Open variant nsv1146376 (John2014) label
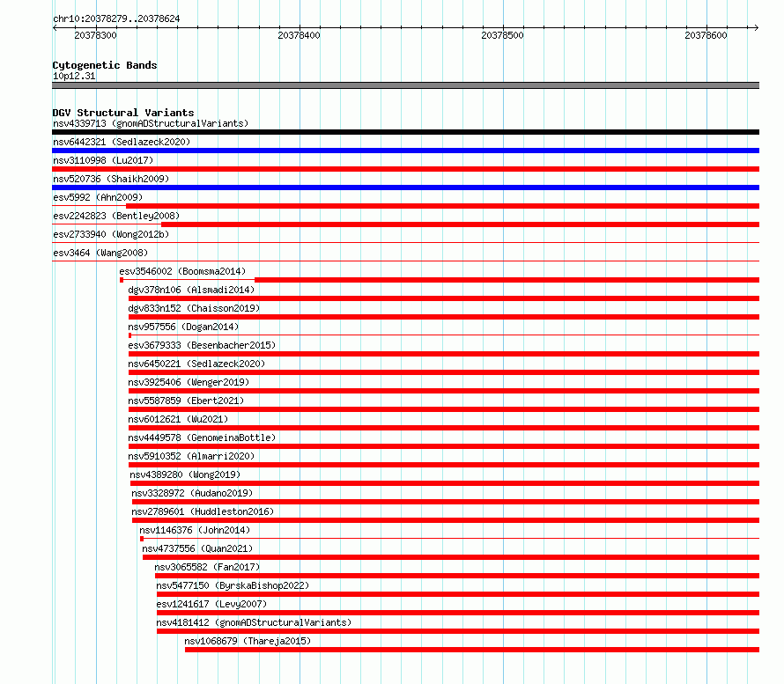 tap(195, 530)
